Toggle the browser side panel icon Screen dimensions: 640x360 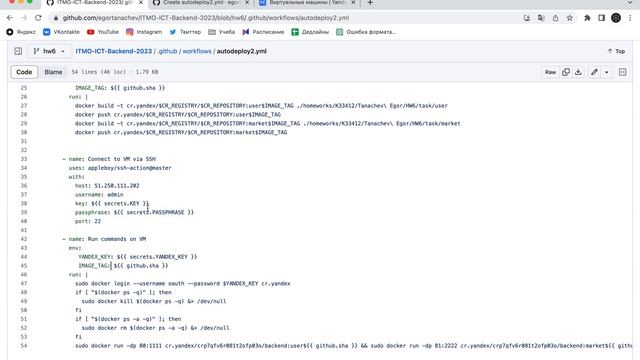tap(602, 18)
